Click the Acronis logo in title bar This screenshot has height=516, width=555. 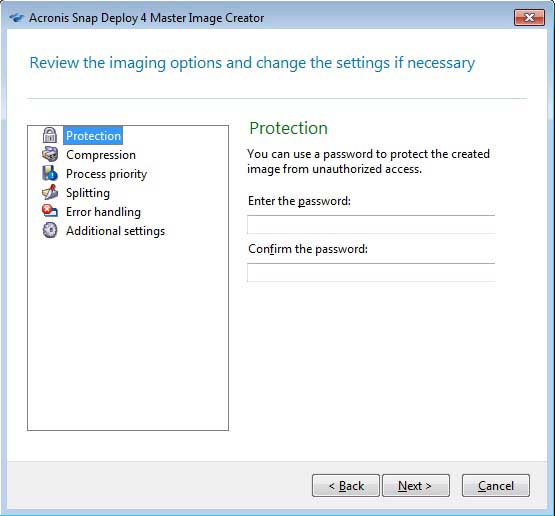[x=17, y=18]
